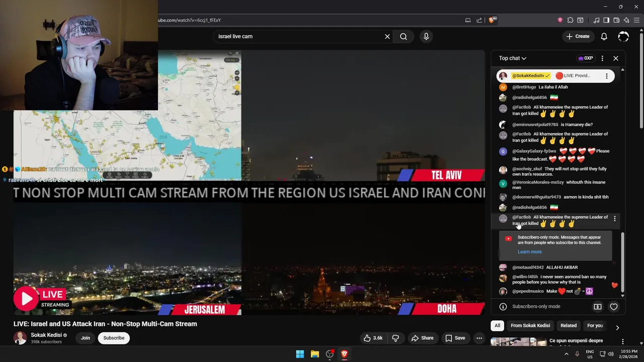Save the video to a playlist
The image size is (644, 362).
(x=455, y=338)
